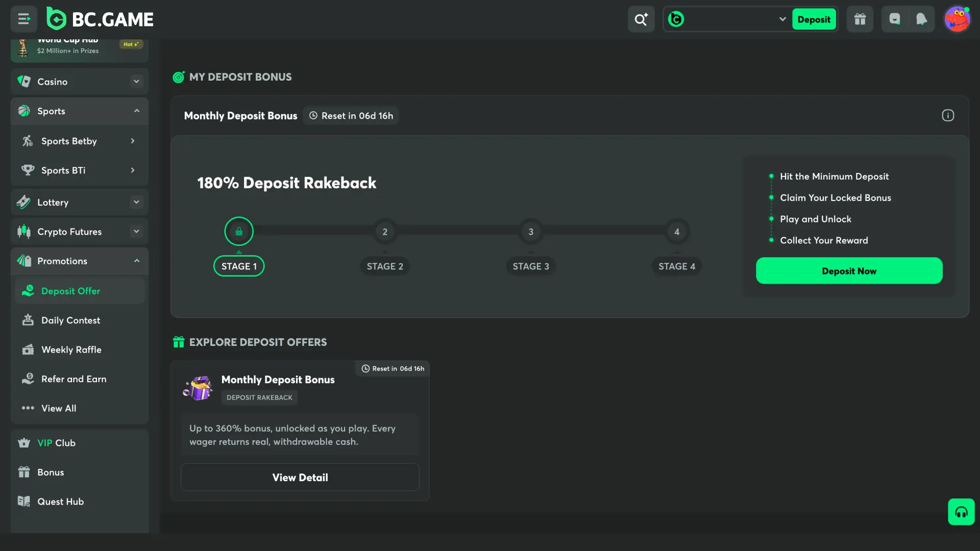Expand the Lottery menu chevron
Image resolution: width=980 pixels, height=551 pixels.
[136, 203]
